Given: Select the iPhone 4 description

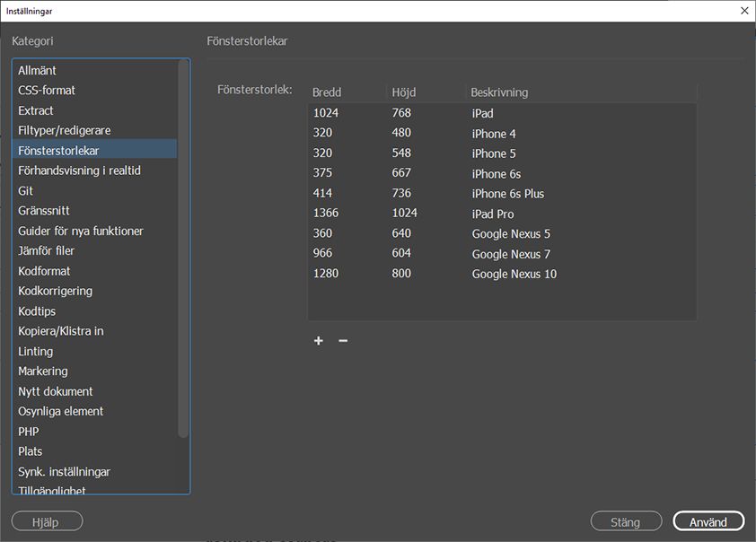Looking at the screenshot, I should (x=494, y=134).
